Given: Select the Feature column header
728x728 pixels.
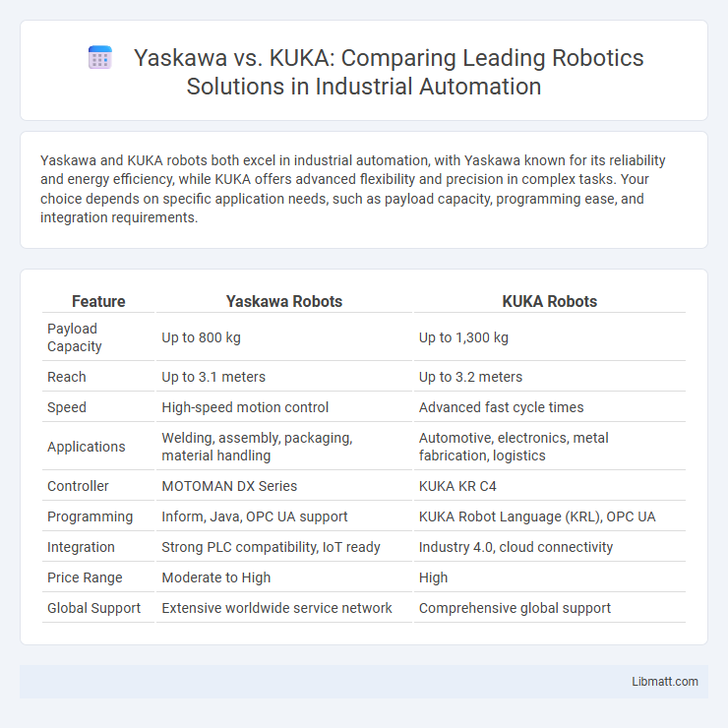Looking at the screenshot, I should (x=98, y=301).
